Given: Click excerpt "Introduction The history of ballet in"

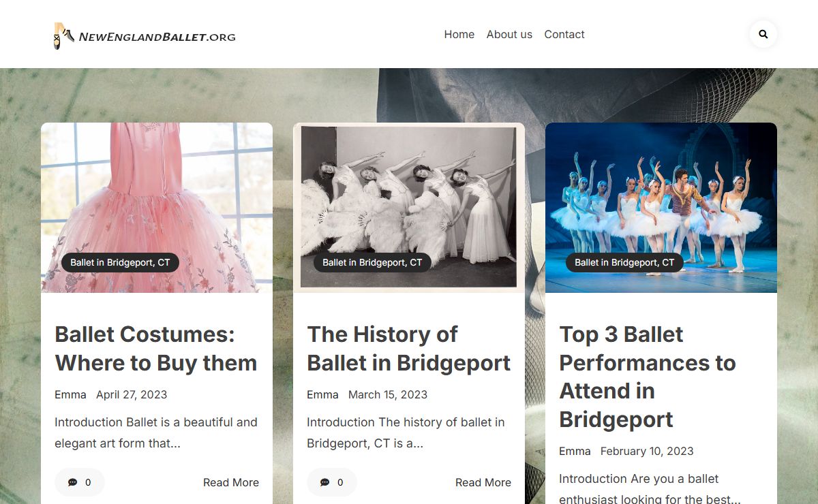Looking at the screenshot, I should (406, 422).
